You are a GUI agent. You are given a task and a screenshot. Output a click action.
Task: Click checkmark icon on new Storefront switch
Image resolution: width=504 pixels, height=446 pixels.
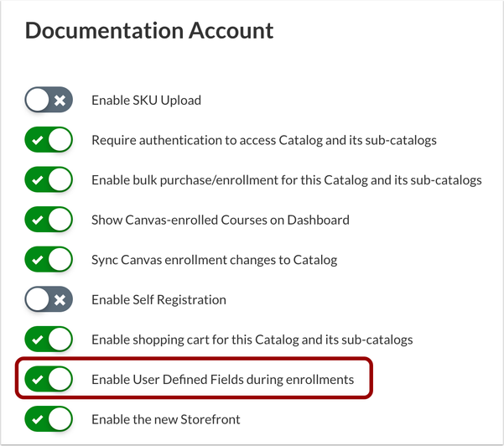pyautogui.click(x=37, y=419)
